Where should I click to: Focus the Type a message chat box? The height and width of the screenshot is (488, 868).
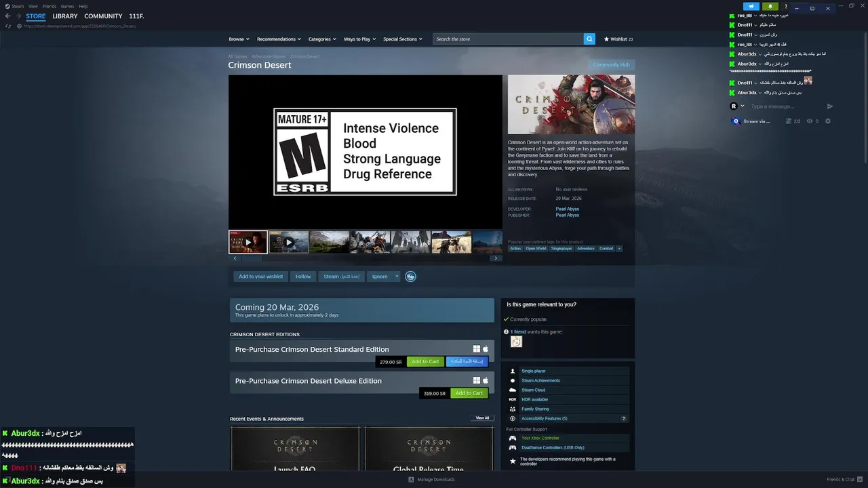click(785, 106)
